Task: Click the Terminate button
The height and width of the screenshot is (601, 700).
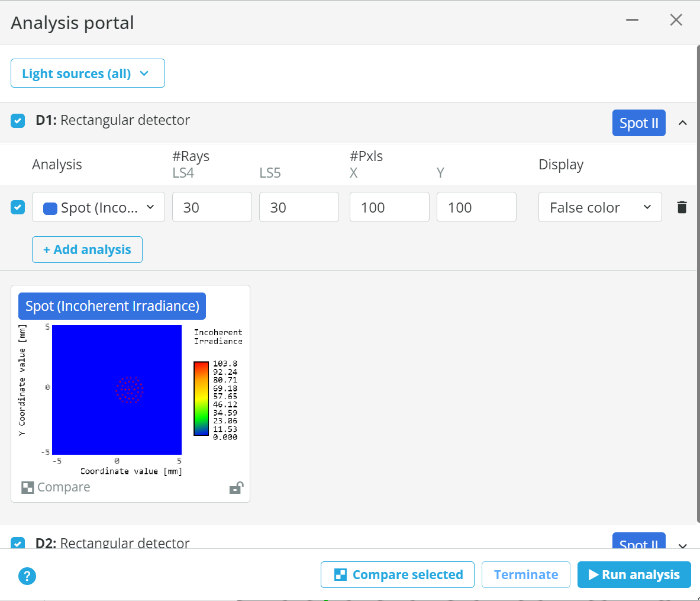Action: click(526, 574)
